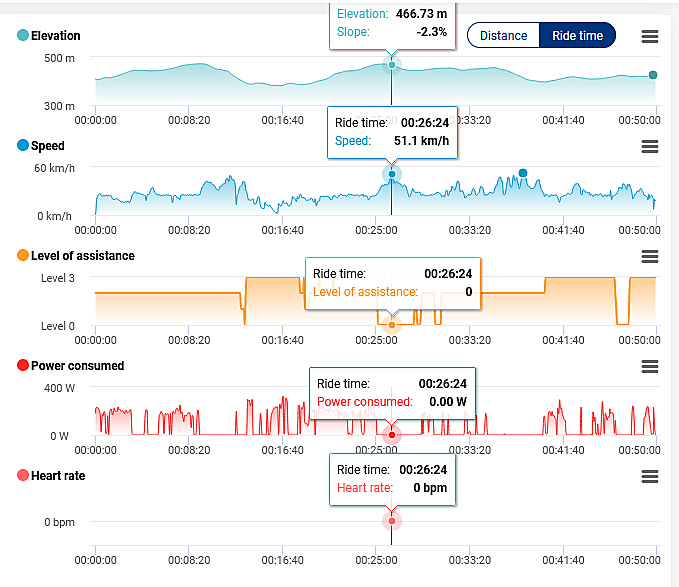Open the Power consumed chart menu
Screen dimensions: 679x587
650,366
